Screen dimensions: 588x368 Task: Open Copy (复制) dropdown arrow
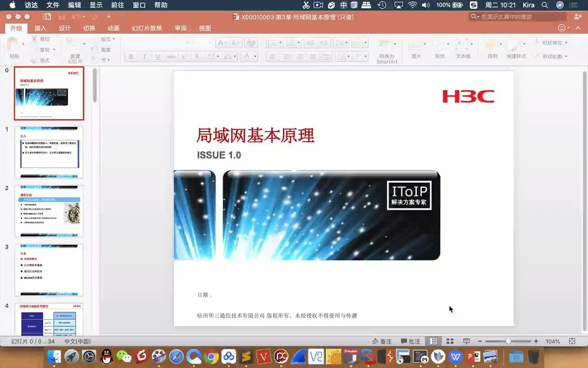pyautogui.click(x=54, y=50)
